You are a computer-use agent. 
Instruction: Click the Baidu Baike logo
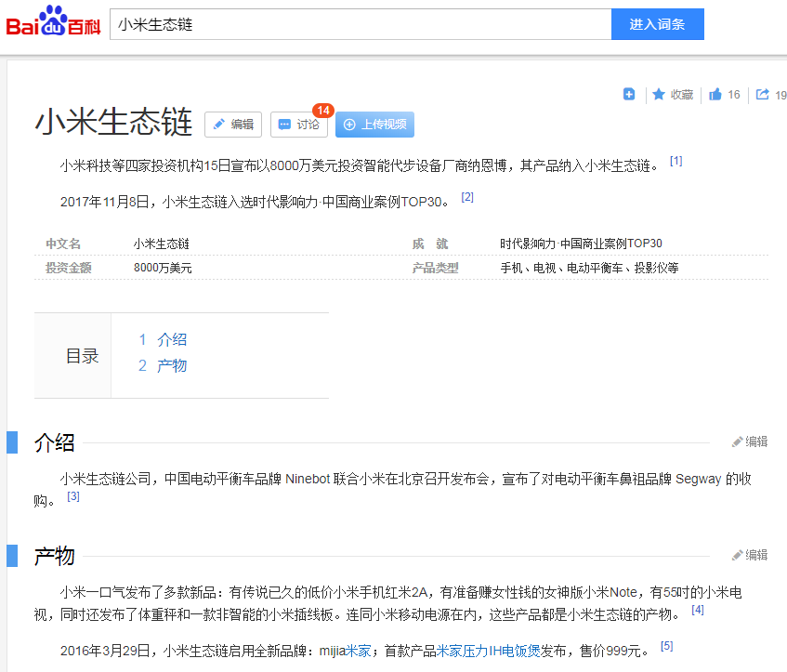click(x=53, y=21)
